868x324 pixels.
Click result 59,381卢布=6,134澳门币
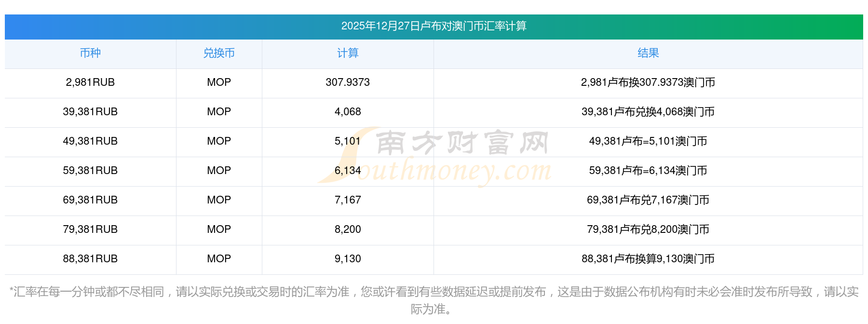(x=648, y=171)
